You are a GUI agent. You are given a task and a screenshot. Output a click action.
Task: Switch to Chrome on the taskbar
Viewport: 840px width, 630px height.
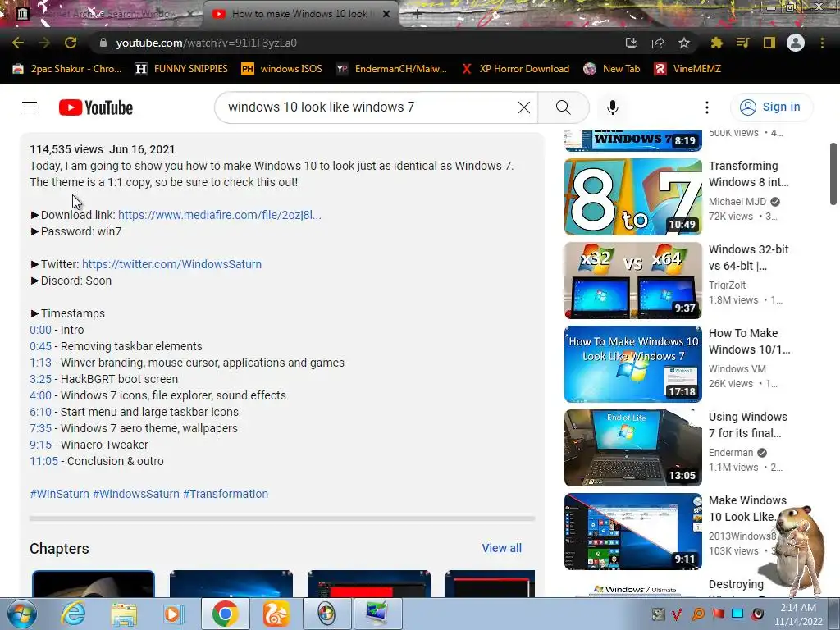point(225,614)
